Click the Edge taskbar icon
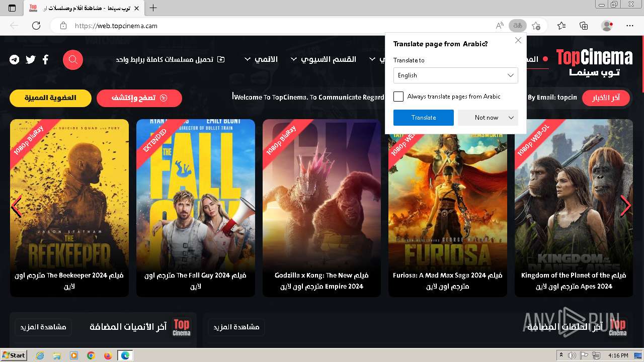 point(125,355)
